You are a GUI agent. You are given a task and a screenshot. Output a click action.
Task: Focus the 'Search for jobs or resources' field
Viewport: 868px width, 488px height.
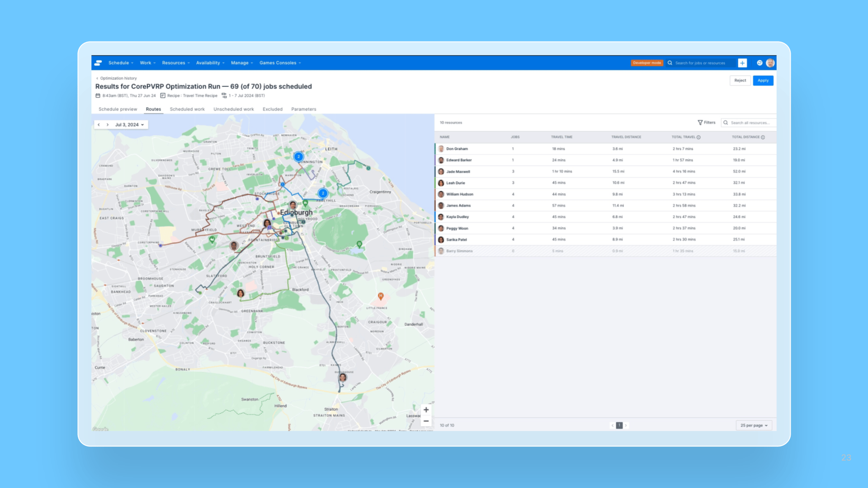[701, 63]
